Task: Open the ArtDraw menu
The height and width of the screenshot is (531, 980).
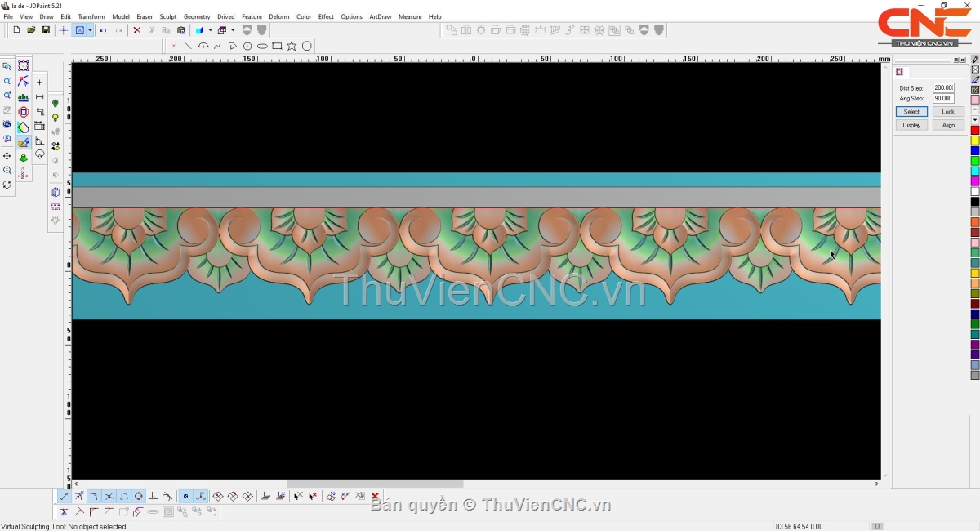Action: (380, 16)
